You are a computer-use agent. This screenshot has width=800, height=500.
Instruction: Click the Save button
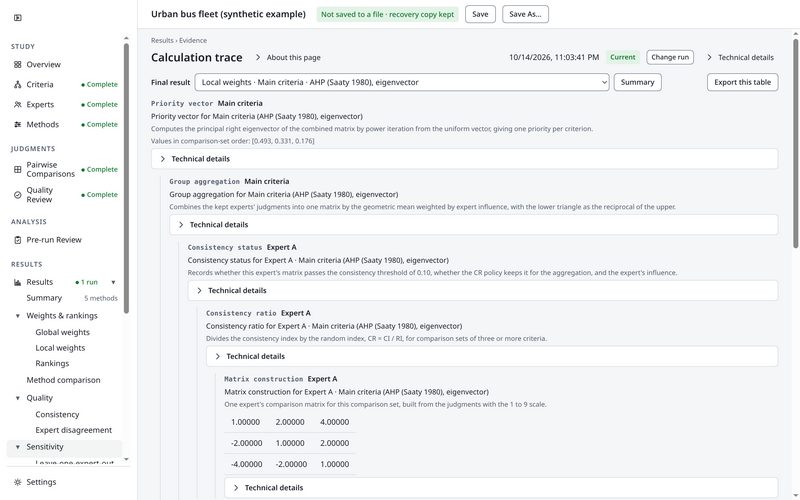480,14
